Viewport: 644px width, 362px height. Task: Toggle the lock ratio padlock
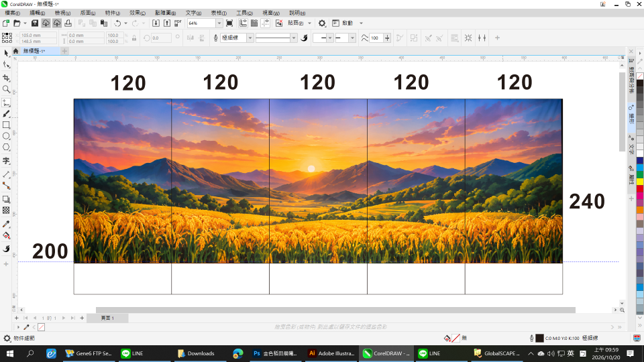pos(134,38)
